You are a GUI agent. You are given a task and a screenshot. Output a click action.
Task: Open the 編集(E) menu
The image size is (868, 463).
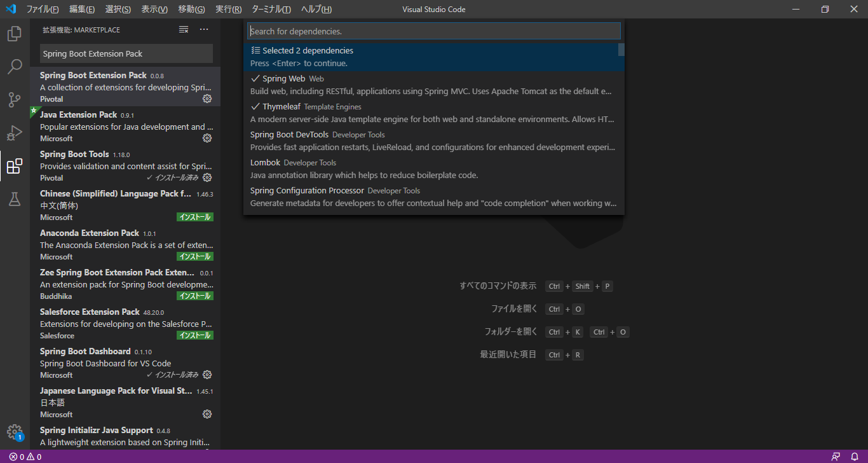pos(82,10)
